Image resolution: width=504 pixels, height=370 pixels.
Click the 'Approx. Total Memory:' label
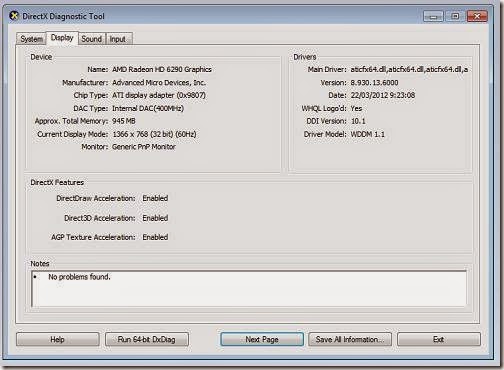71,121
